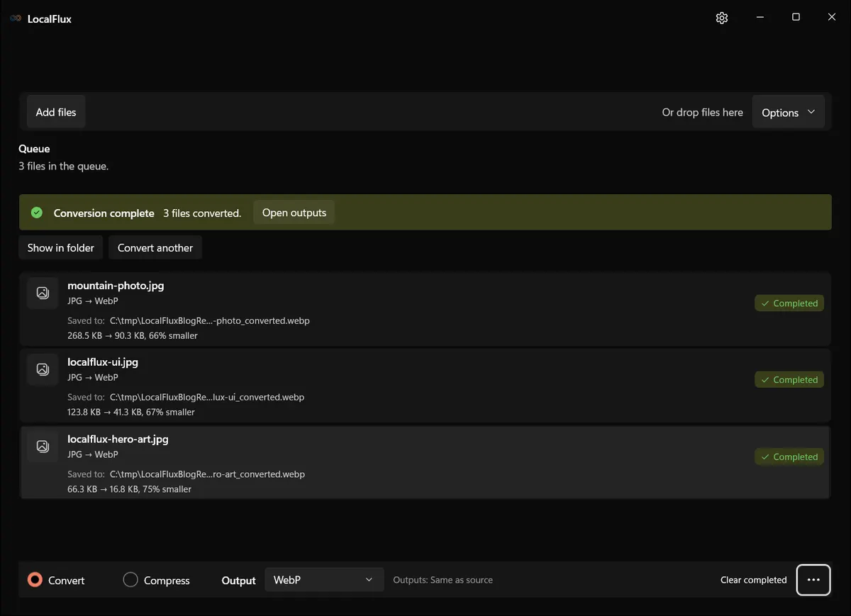This screenshot has height=616, width=851.
Task: Click Convert another button
Action: [155, 248]
